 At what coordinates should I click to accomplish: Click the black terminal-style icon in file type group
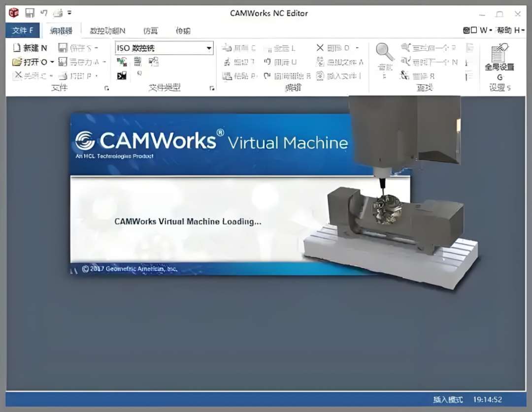click(122, 76)
